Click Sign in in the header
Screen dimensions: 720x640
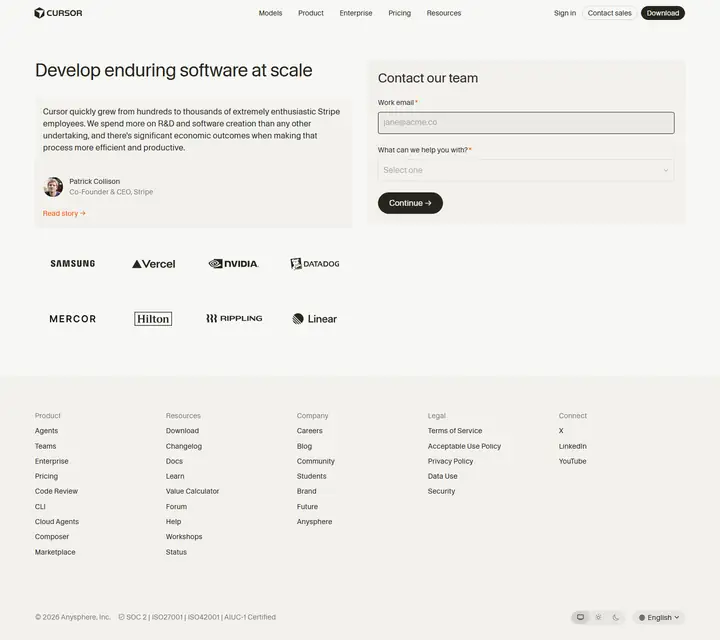pyautogui.click(x=564, y=13)
